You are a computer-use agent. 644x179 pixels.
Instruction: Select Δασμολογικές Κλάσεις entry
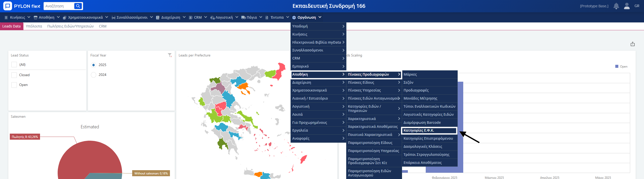430,146
